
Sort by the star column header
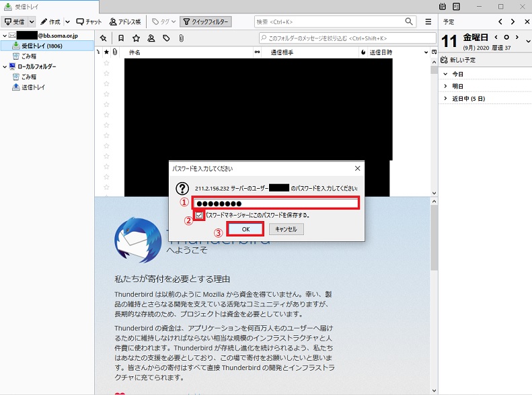coord(106,52)
